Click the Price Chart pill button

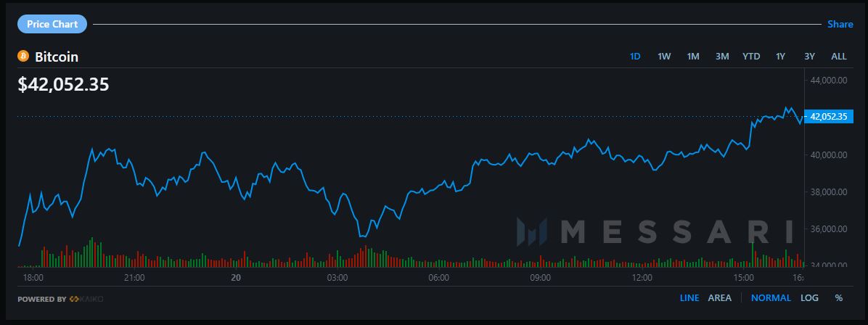(x=52, y=25)
